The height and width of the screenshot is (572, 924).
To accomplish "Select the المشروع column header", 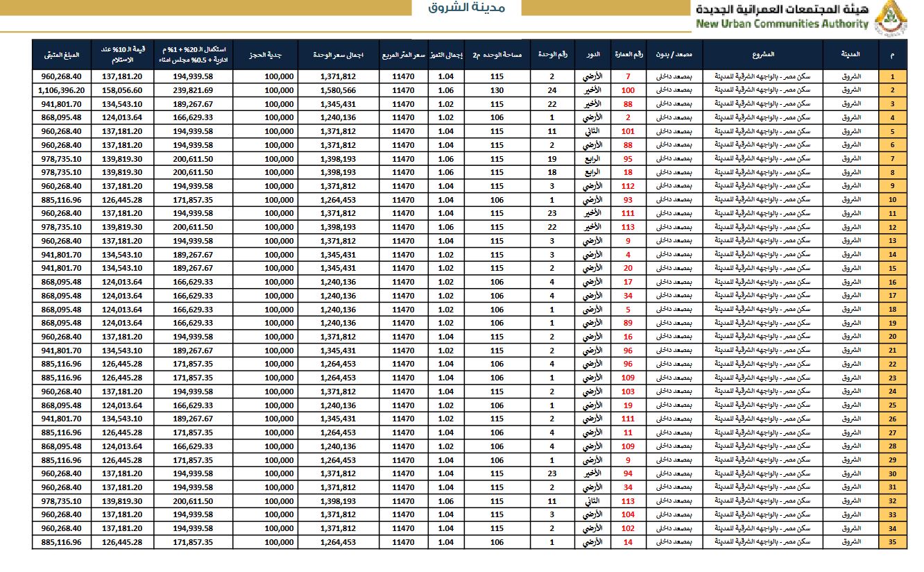I will [x=762, y=54].
